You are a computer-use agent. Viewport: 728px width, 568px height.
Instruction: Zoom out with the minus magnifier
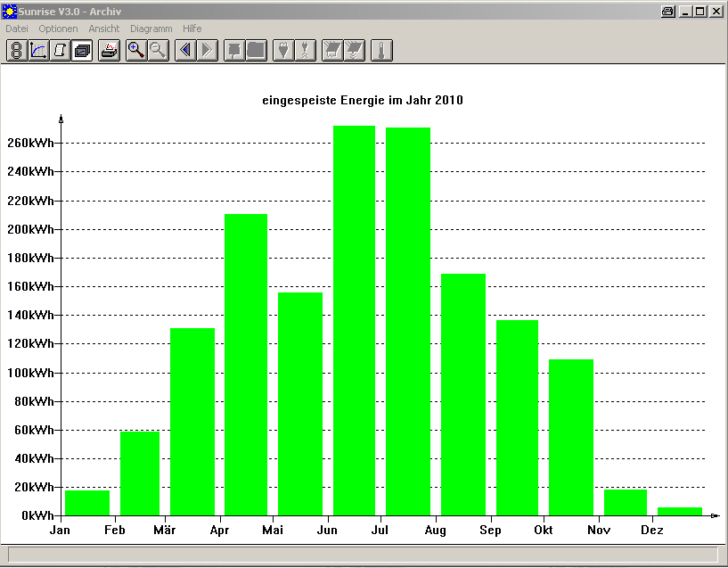coord(159,50)
